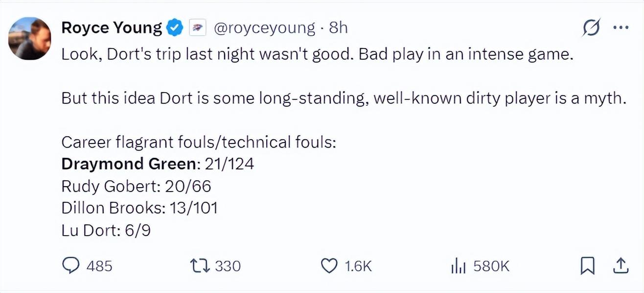Click the Royce Young display name
Viewport: 644px width, 293px height.
pyautogui.click(x=112, y=28)
